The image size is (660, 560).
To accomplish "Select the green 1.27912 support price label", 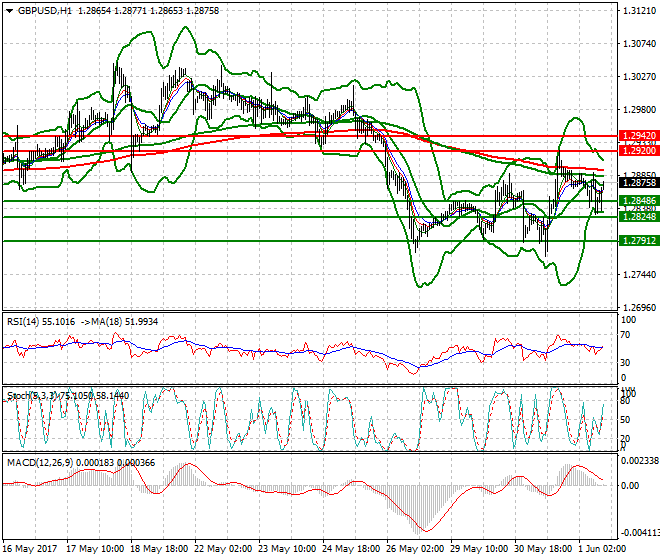I will (639, 240).
